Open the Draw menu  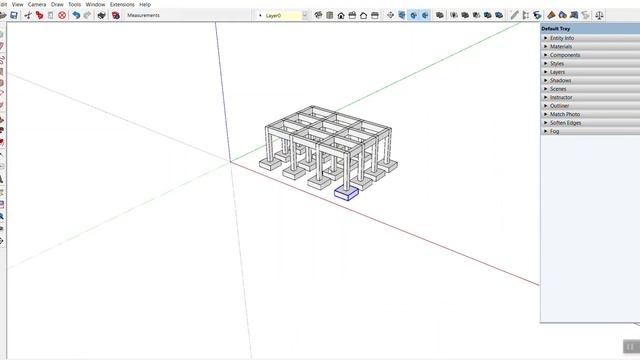[57, 4]
